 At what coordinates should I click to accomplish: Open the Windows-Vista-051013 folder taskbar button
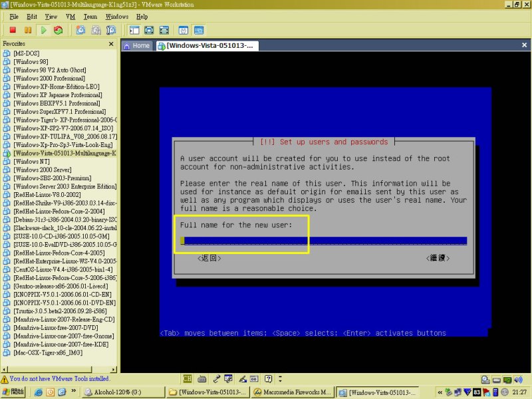[208, 392]
